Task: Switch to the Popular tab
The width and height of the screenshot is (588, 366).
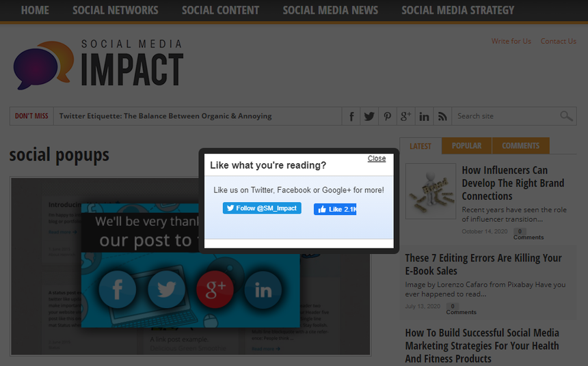Action: pyautogui.click(x=466, y=145)
